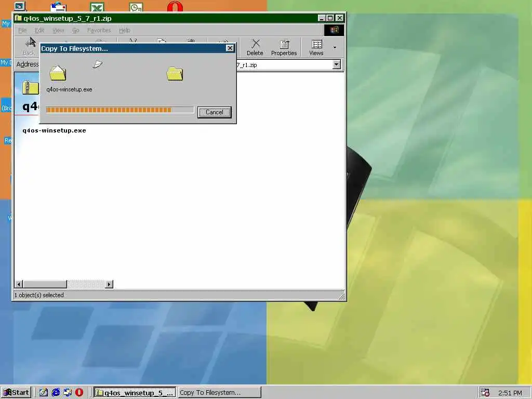Open the Favorites menu
The height and width of the screenshot is (399, 532).
[99, 30]
